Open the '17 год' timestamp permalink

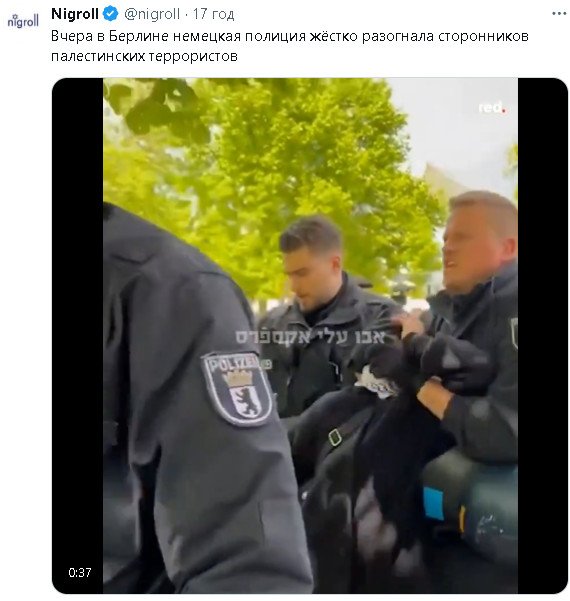tap(213, 14)
